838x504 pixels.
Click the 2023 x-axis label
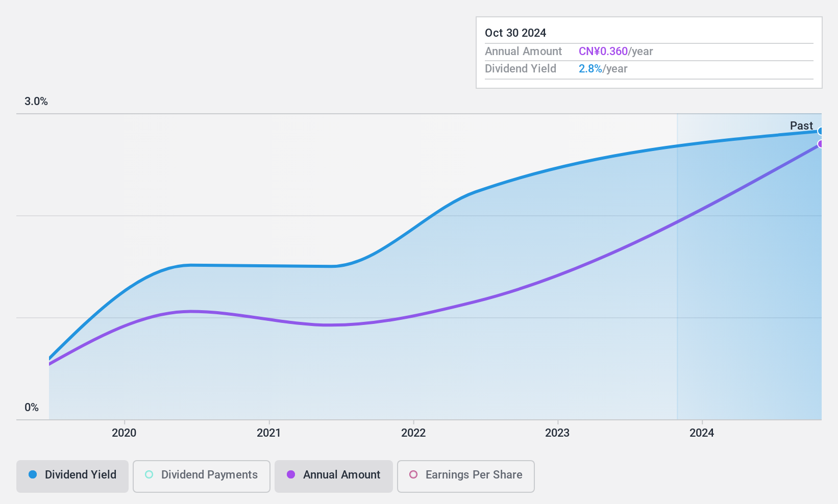557,433
